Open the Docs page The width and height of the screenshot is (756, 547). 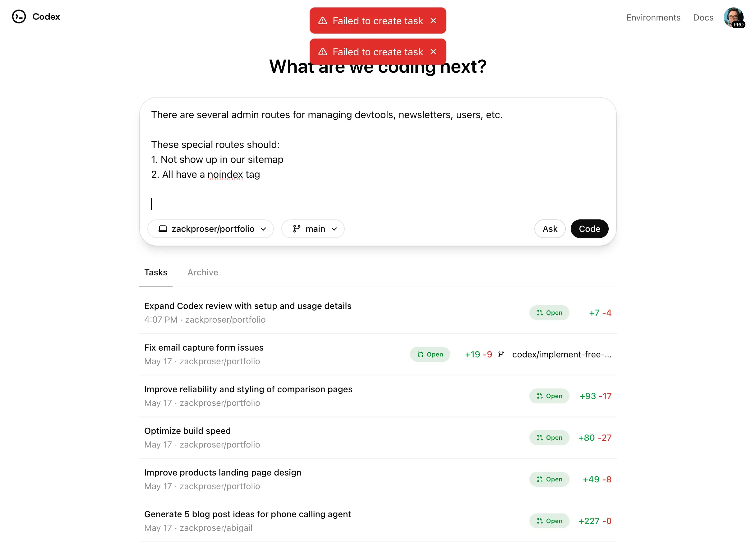(x=703, y=17)
